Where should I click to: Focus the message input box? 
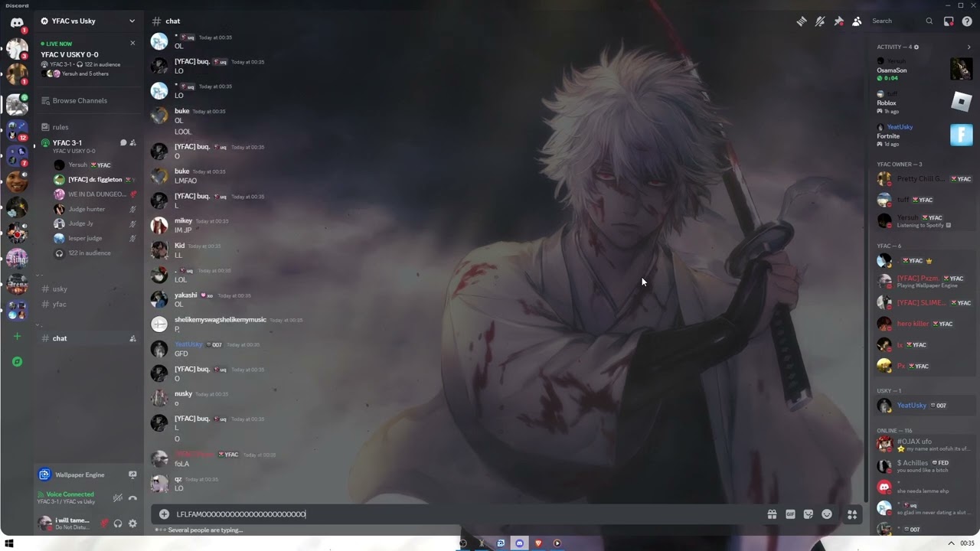467,514
